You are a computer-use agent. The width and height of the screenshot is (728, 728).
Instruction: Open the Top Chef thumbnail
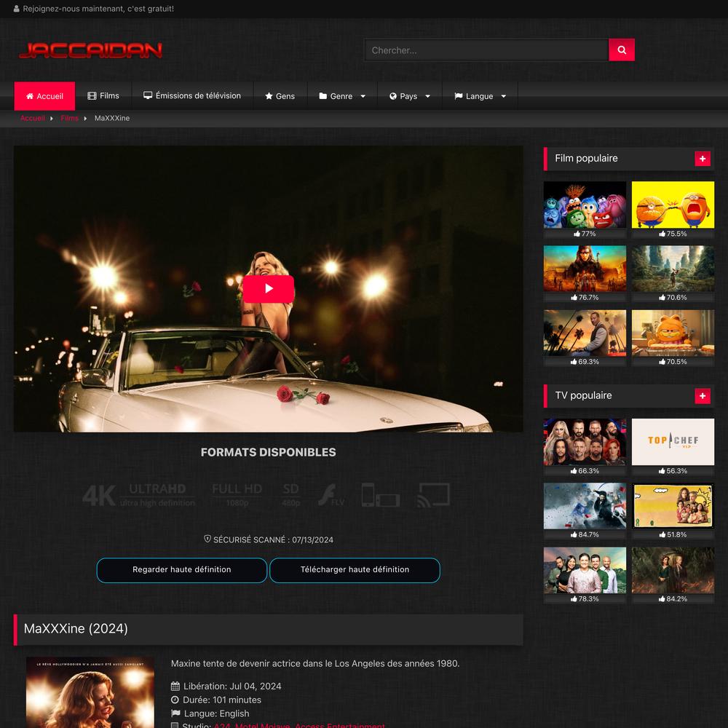[x=673, y=442]
